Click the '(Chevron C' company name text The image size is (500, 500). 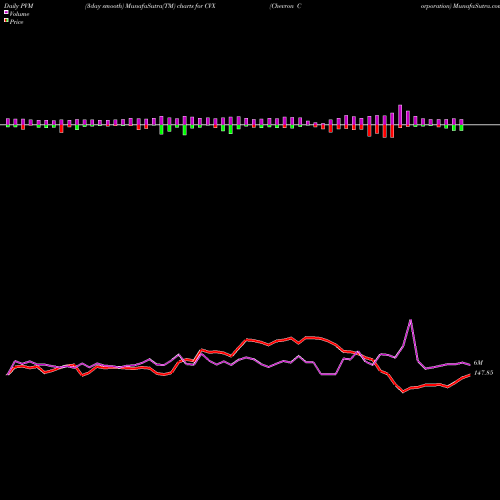tap(286, 6)
